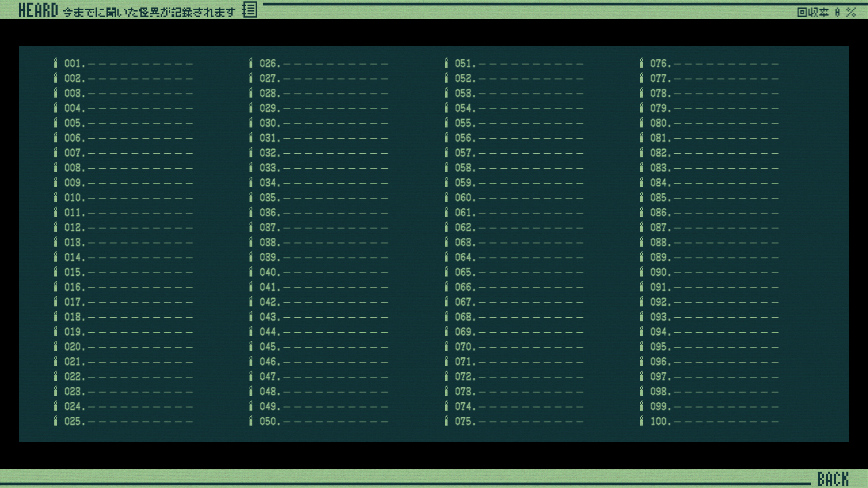Click the candle icon for entry 025
The width and height of the screenshot is (868, 488).
point(56,422)
